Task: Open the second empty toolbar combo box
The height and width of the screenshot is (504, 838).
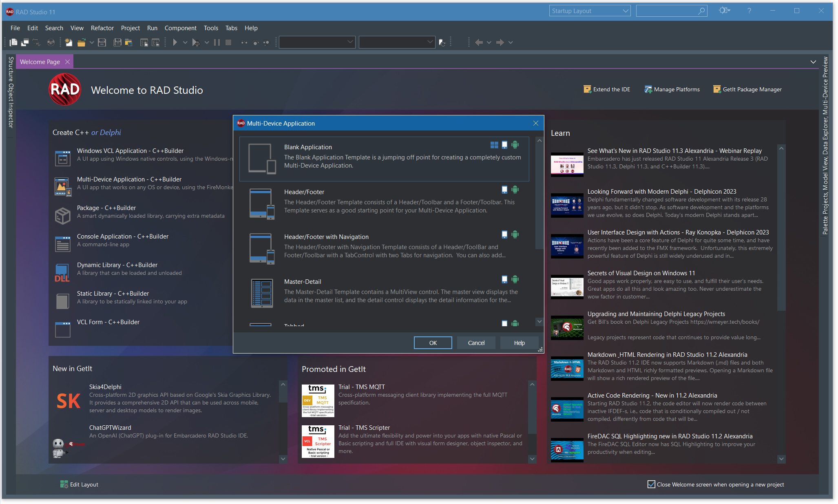Action: point(397,42)
